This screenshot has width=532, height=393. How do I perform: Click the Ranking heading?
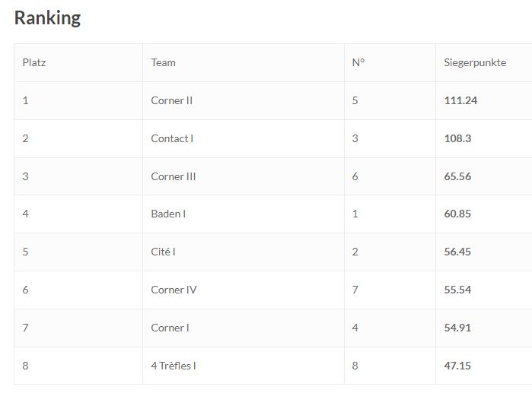[47, 18]
